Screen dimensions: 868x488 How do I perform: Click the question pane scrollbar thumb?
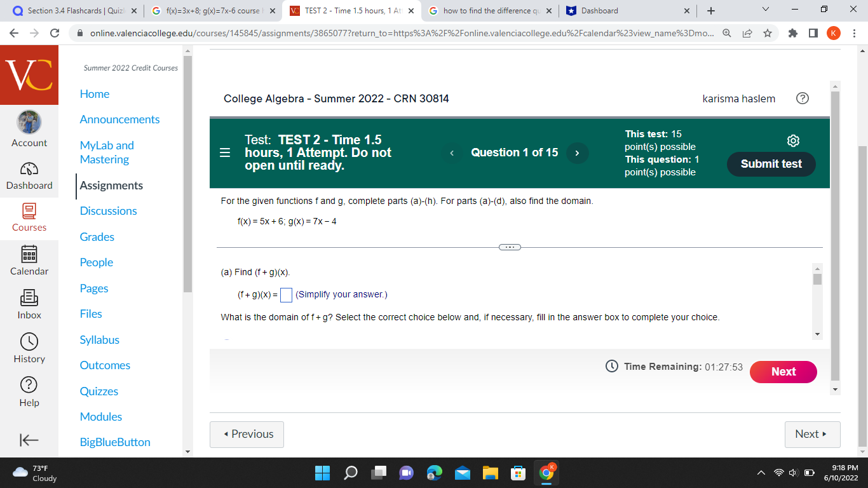818,280
